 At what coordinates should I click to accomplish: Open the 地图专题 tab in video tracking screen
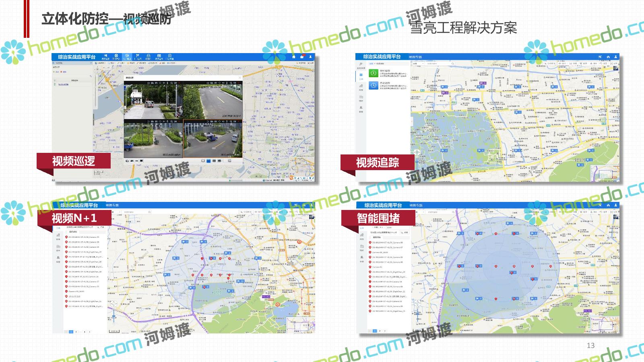pyautogui.click(x=416, y=57)
